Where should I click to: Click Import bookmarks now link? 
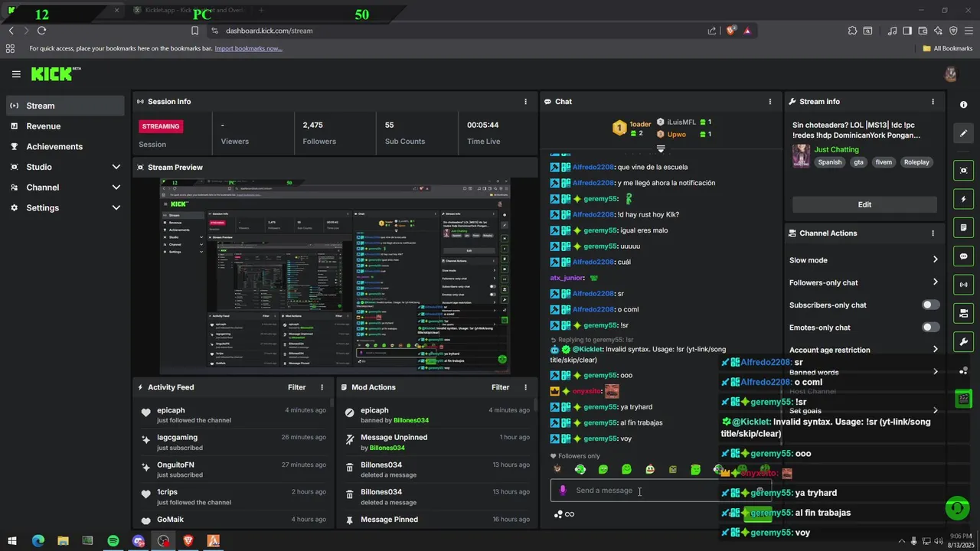[x=248, y=48]
